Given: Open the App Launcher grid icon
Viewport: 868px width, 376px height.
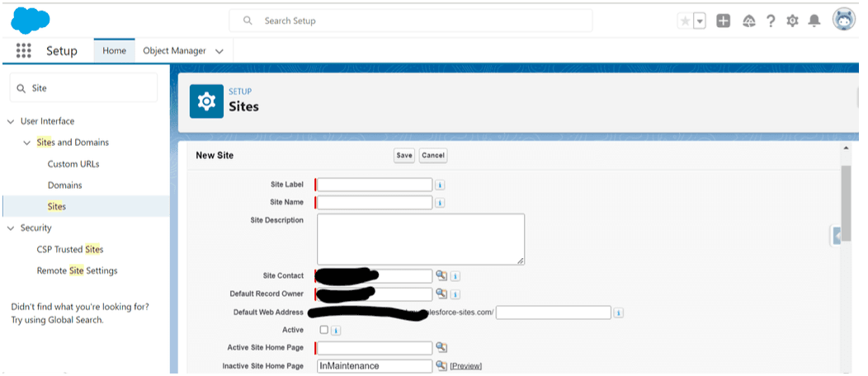Looking at the screenshot, I should [x=23, y=50].
